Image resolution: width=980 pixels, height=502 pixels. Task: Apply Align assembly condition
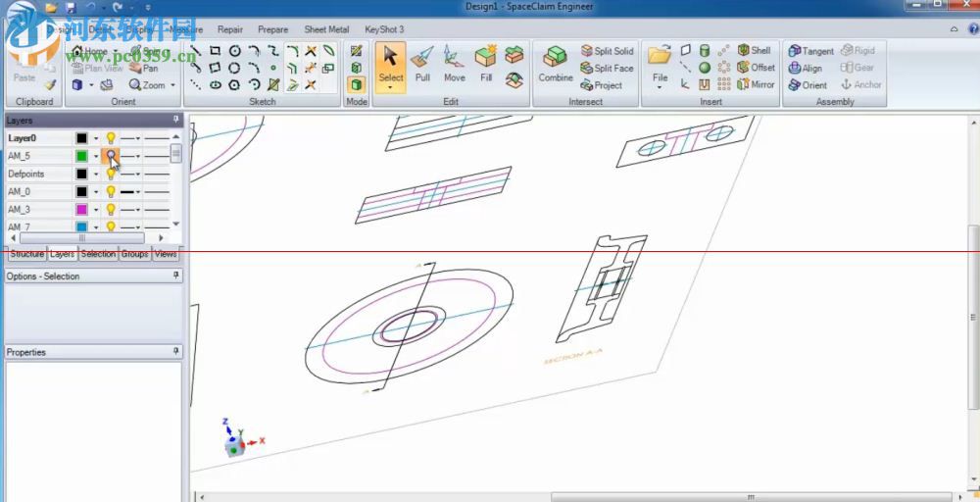pos(805,68)
